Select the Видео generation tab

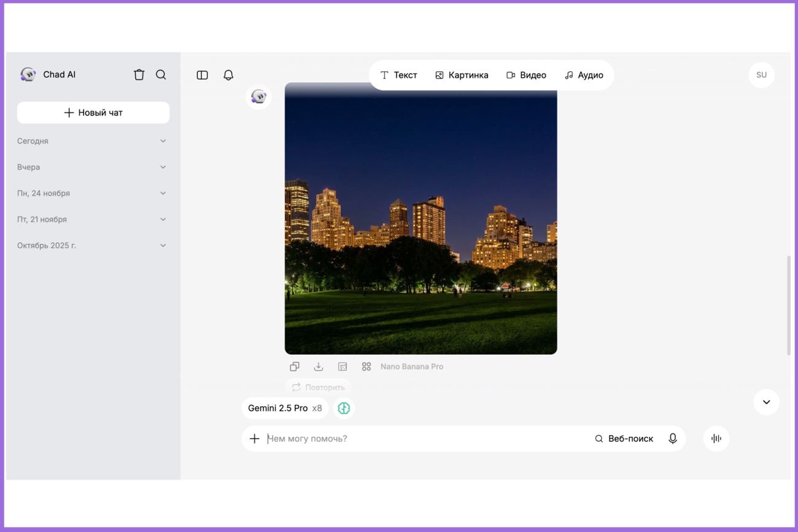tap(526, 75)
